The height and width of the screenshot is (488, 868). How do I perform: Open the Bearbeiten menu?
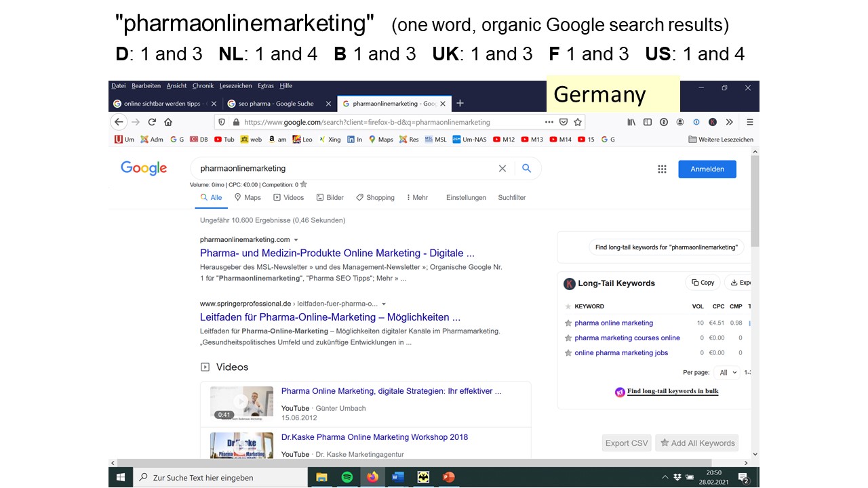coord(146,86)
